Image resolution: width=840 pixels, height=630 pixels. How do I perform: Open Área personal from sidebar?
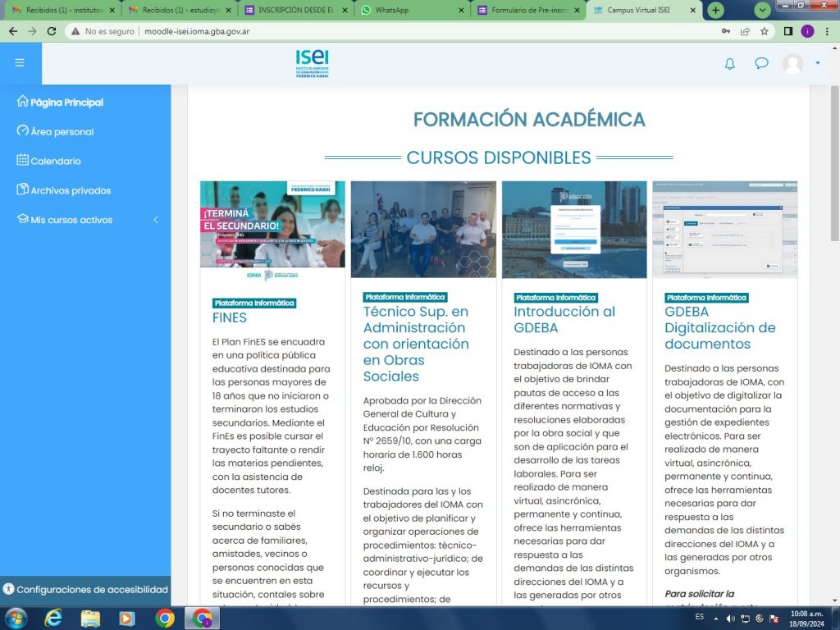(55, 131)
